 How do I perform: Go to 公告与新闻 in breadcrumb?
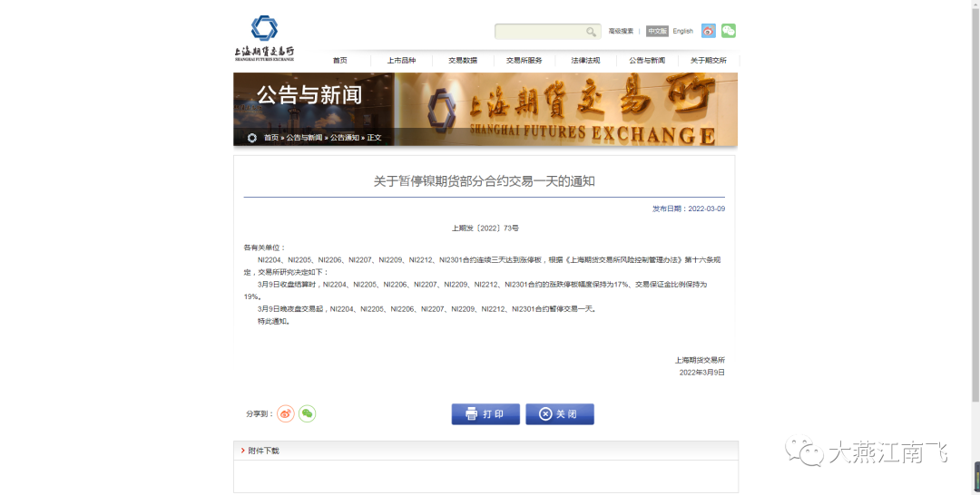(x=304, y=138)
